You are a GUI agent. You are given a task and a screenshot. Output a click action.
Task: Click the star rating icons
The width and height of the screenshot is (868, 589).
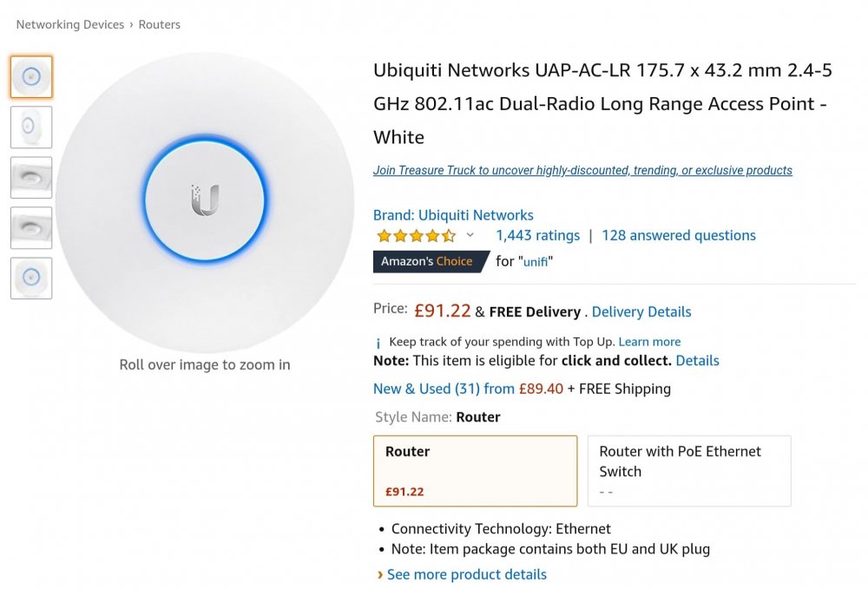pyautogui.click(x=417, y=236)
